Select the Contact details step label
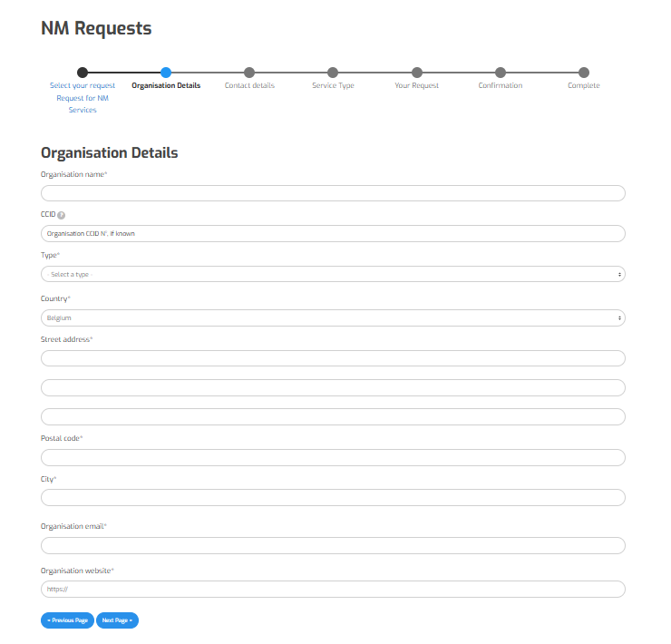 click(249, 85)
